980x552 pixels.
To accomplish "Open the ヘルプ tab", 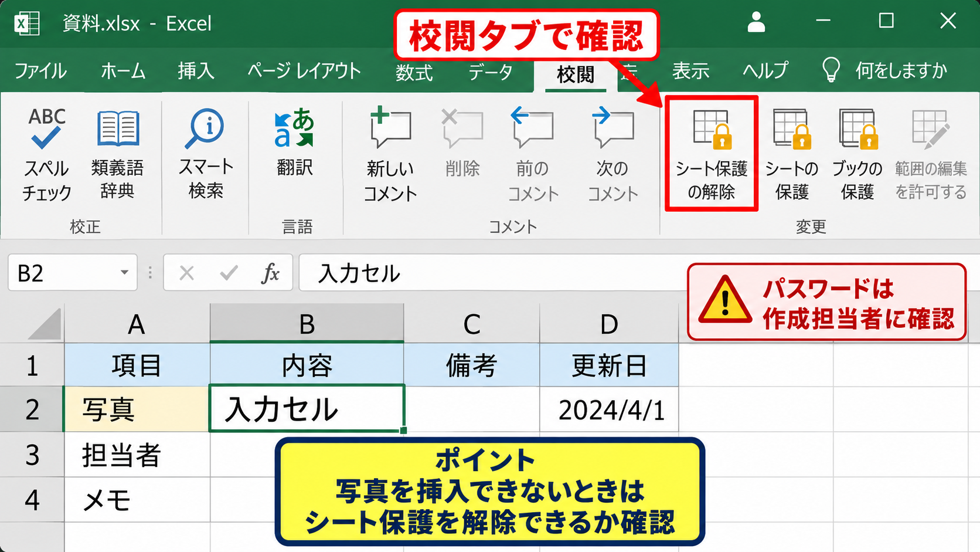I will (x=765, y=71).
